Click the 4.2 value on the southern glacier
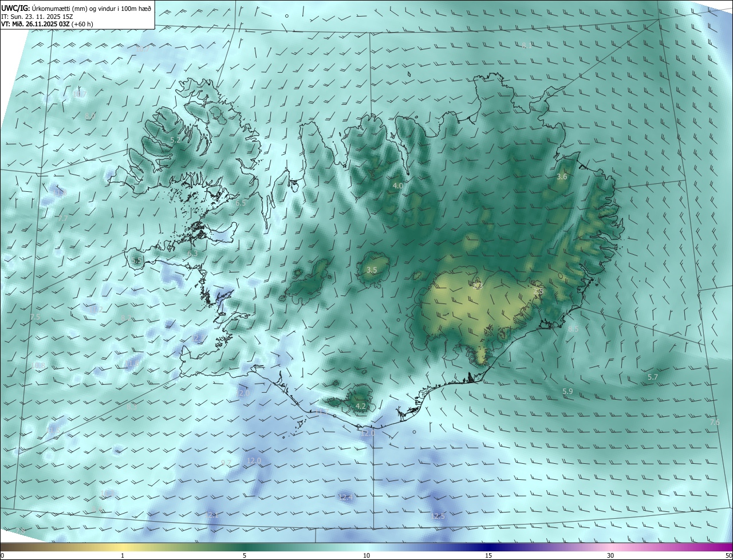 click(361, 406)
